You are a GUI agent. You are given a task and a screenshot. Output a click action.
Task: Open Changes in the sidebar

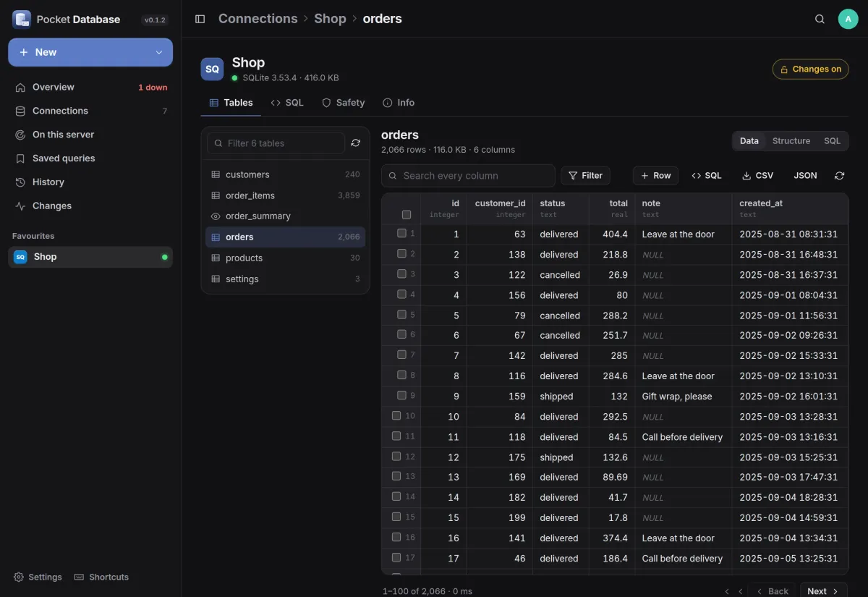pos(90,206)
